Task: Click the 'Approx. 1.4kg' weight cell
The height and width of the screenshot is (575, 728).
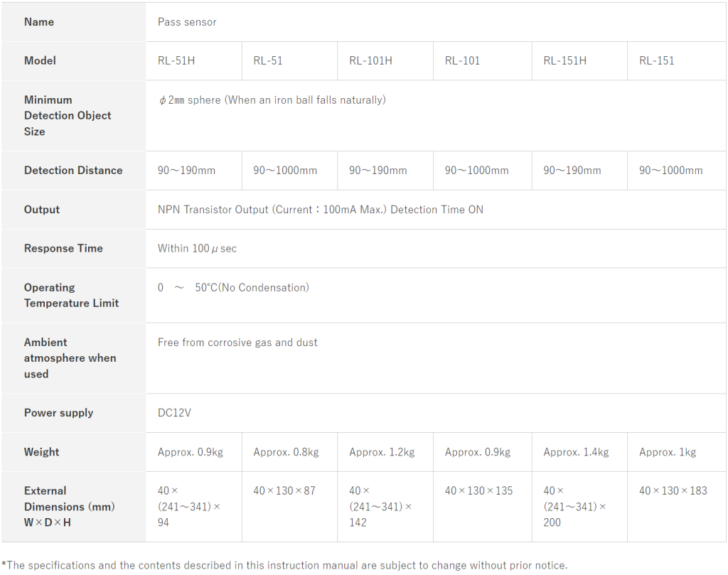Action: pos(576,452)
